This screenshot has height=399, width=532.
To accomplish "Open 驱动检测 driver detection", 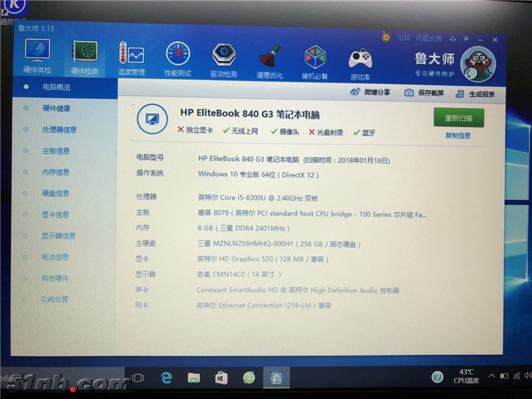I will point(223,60).
